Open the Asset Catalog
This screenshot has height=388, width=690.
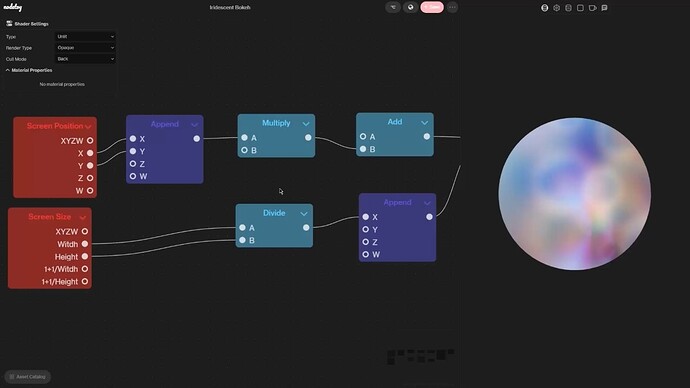(x=28, y=377)
